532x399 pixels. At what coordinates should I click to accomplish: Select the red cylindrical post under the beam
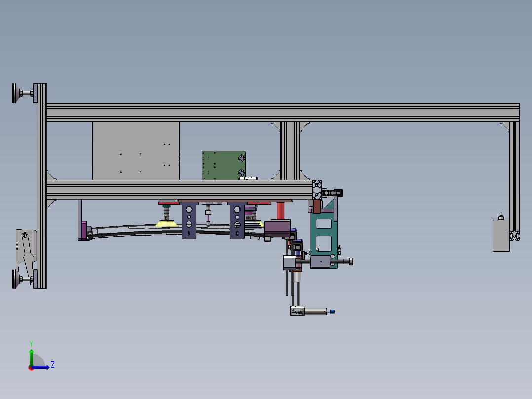[281, 211]
